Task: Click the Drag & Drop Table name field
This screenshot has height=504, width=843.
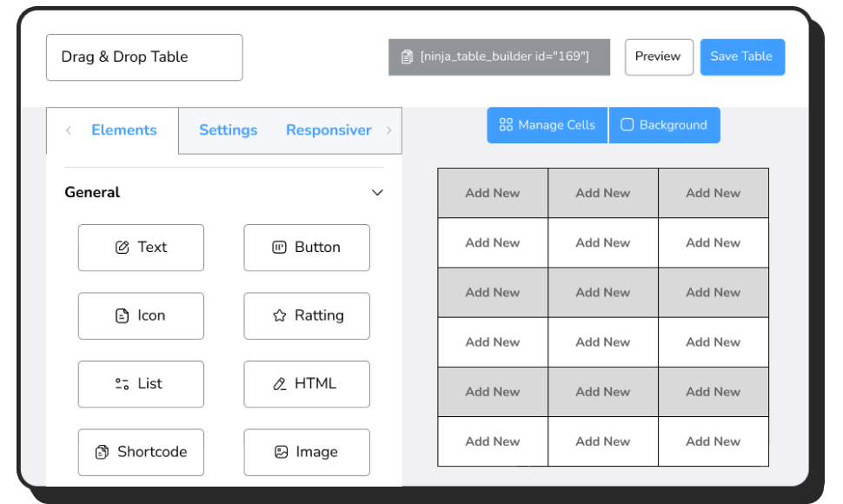Action: 144,57
